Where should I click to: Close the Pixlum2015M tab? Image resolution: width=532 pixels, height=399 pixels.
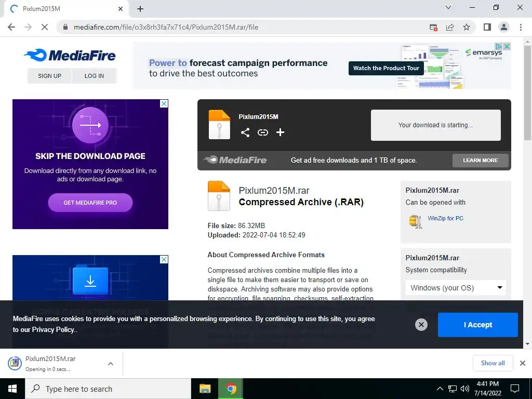tap(121, 9)
